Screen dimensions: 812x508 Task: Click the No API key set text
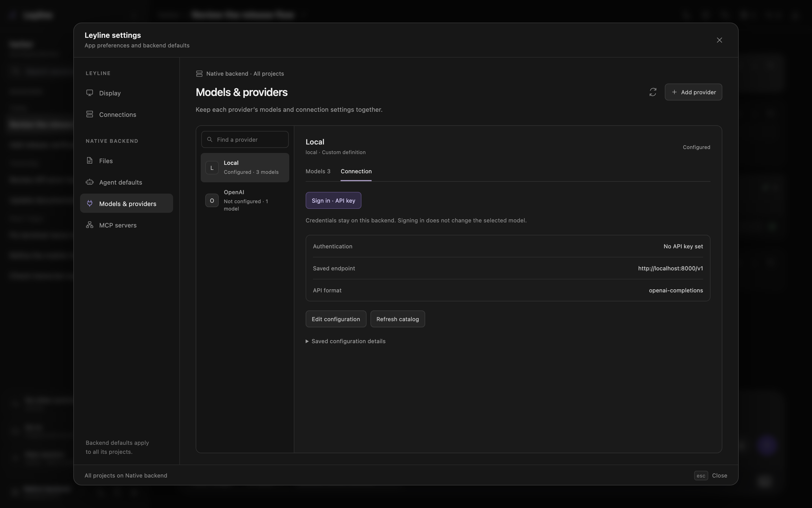tap(683, 247)
